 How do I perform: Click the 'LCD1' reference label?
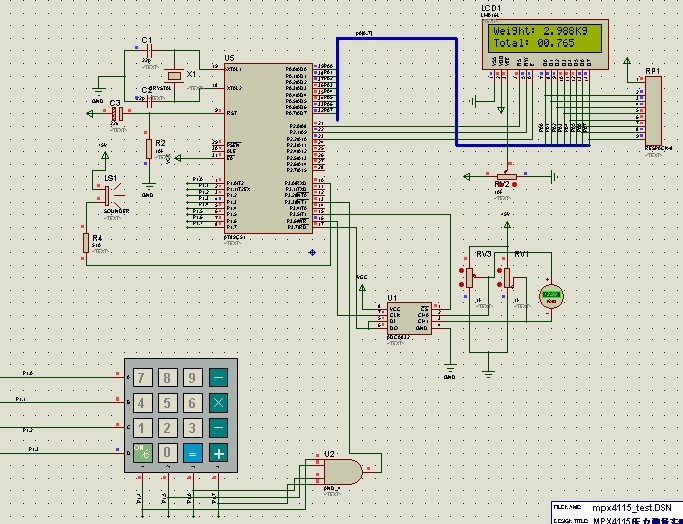click(491, 8)
